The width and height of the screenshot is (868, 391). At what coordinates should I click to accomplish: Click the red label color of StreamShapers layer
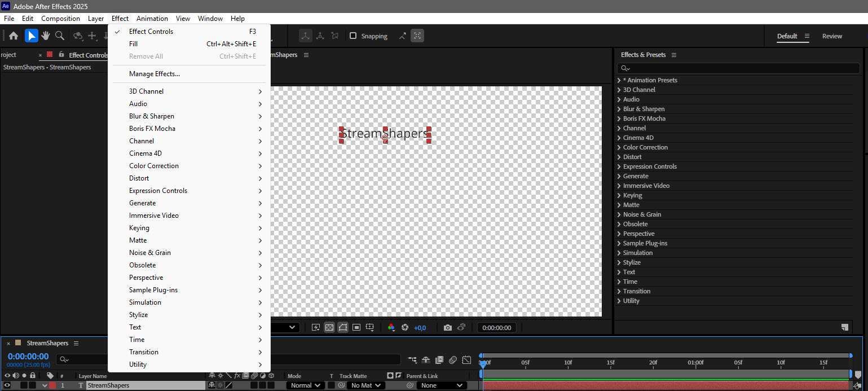[x=52, y=385]
